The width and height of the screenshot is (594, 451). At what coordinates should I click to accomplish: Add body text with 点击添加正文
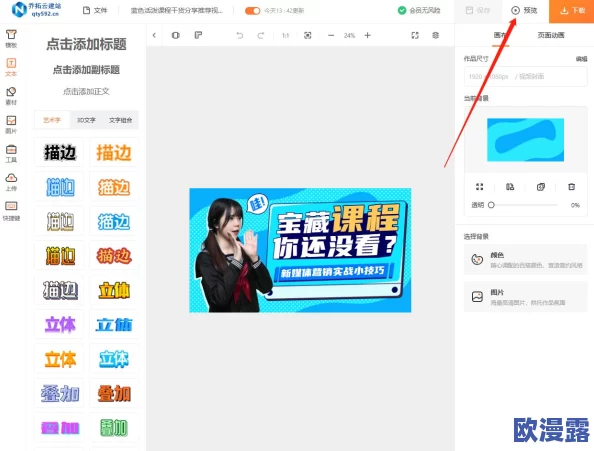pyautogui.click(x=86, y=92)
